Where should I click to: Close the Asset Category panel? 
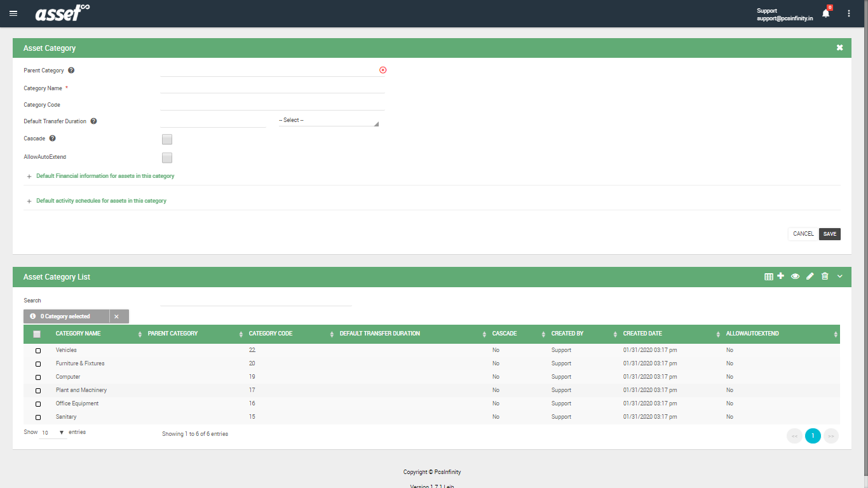coord(839,48)
